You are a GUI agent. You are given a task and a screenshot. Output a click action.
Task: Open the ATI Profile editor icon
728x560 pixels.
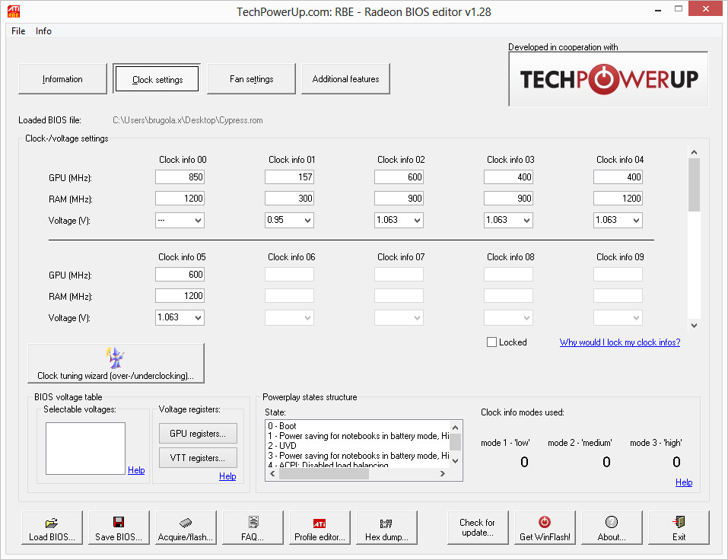(319, 523)
